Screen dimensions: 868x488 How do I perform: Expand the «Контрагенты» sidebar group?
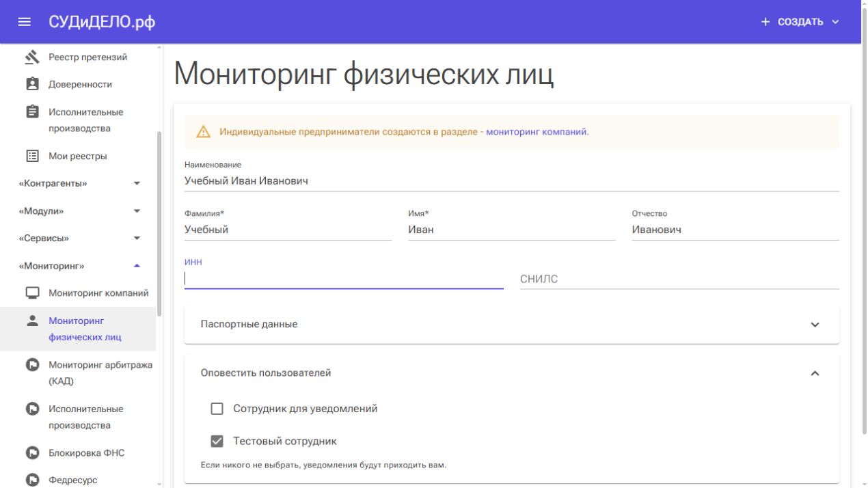pos(137,184)
